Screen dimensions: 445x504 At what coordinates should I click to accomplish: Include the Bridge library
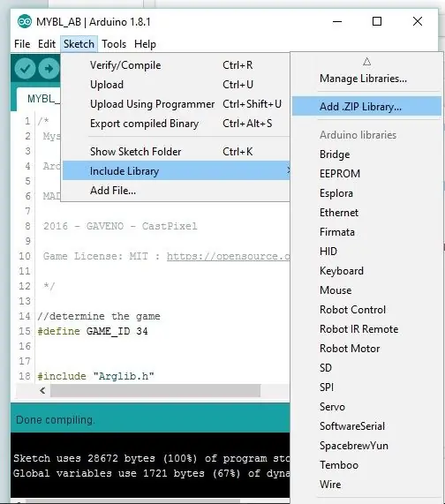366,154
